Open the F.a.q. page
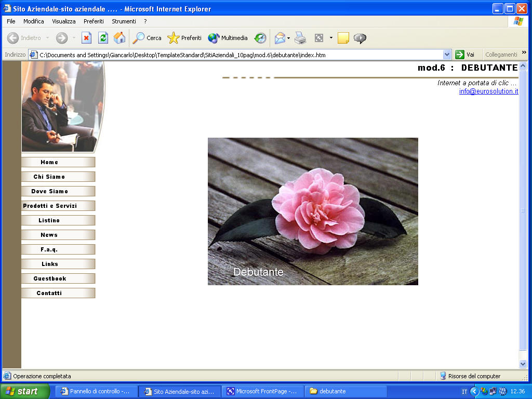The image size is (532, 399). pos(58,250)
